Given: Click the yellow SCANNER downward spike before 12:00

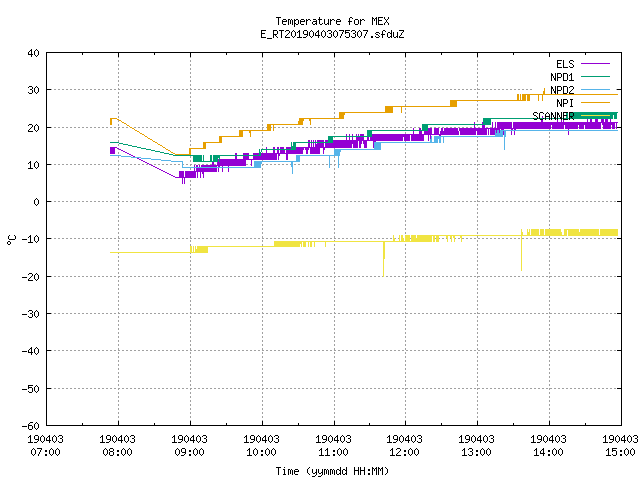Looking at the screenshot, I should tap(384, 259).
